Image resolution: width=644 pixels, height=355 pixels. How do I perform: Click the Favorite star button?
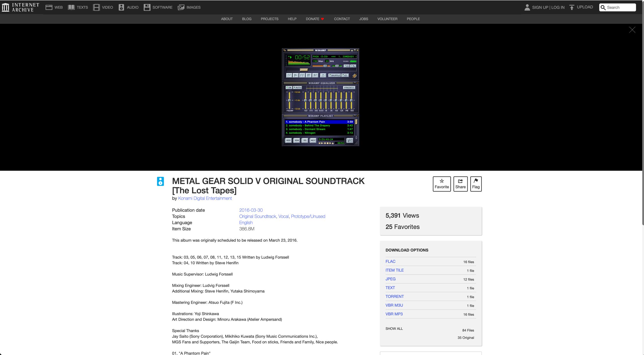(441, 184)
